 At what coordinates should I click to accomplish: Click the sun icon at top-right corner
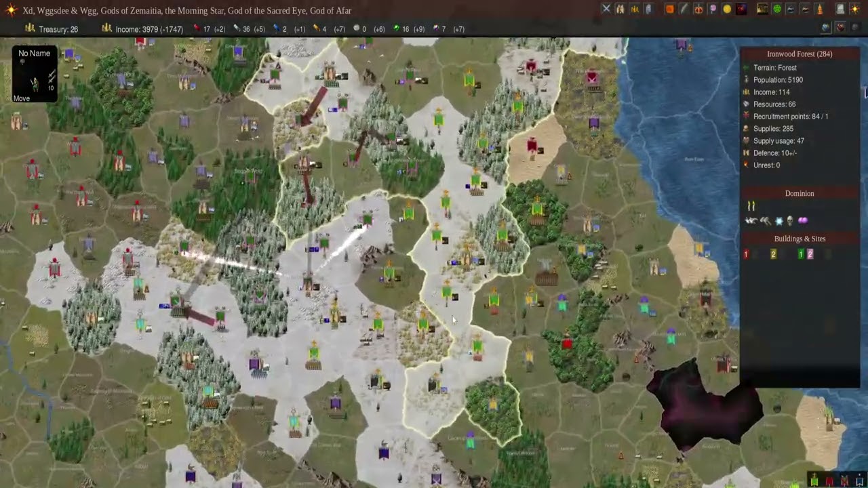coord(855,9)
